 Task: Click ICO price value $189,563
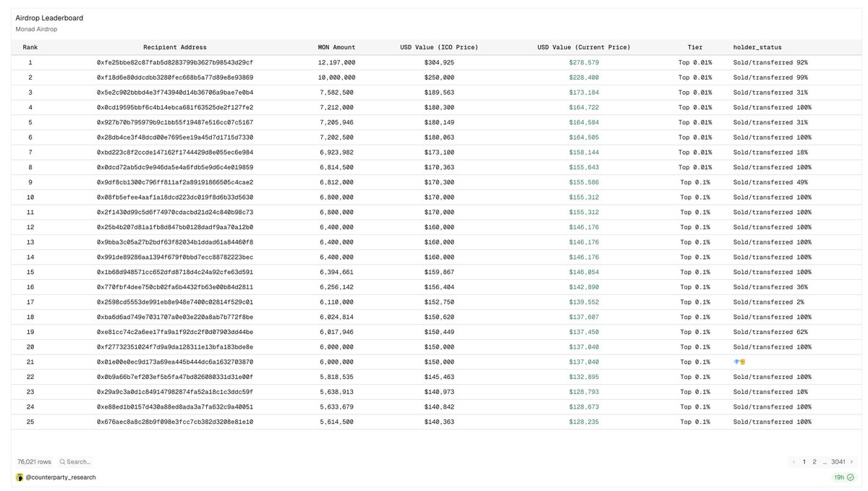pos(439,93)
